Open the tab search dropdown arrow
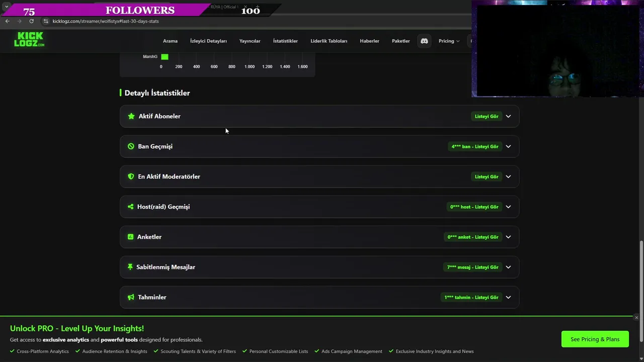 click(x=6, y=7)
